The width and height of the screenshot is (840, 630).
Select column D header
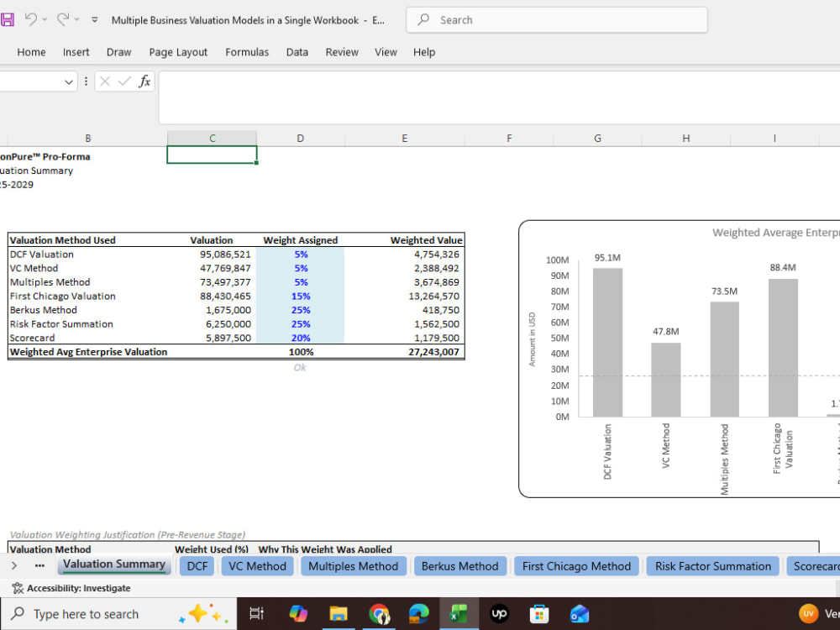[301, 139]
